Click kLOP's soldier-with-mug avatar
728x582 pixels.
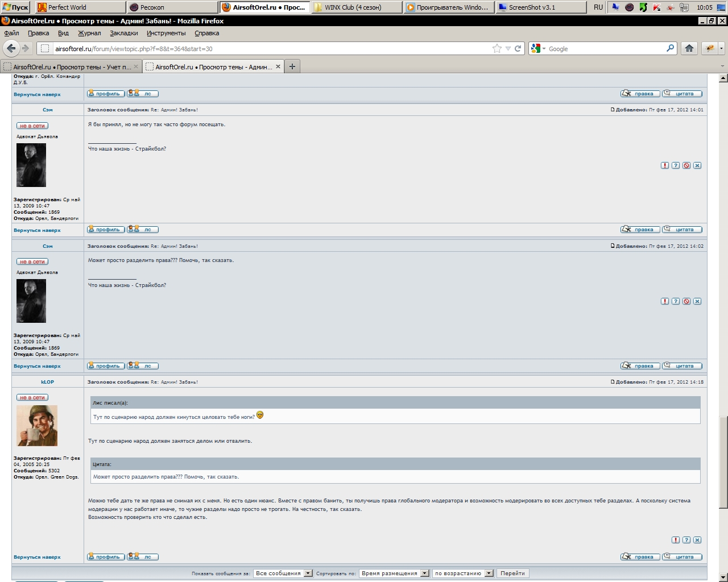[37, 426]
